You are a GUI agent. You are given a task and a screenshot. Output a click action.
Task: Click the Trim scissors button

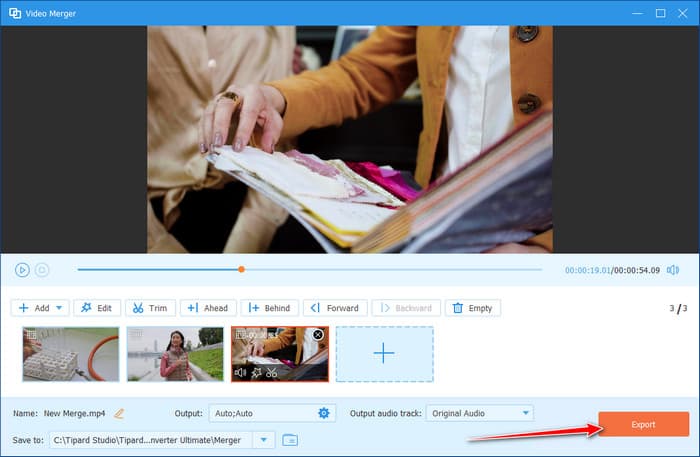coord(150,308)
